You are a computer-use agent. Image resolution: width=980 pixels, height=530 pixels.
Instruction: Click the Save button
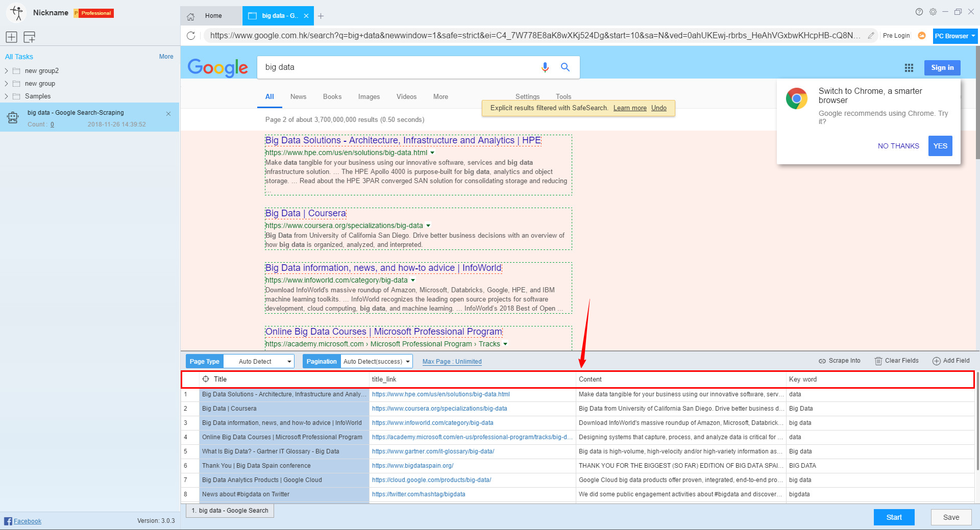(951, 517)
